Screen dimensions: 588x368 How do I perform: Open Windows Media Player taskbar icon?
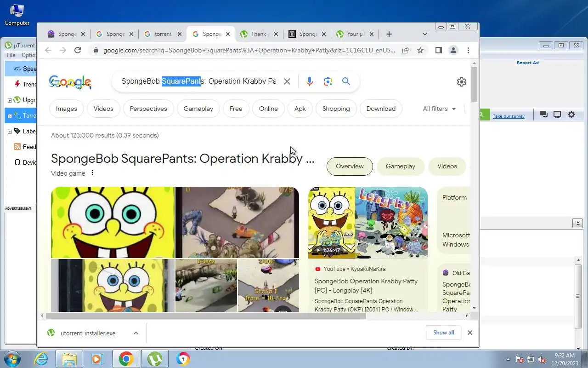coord(97,359)
